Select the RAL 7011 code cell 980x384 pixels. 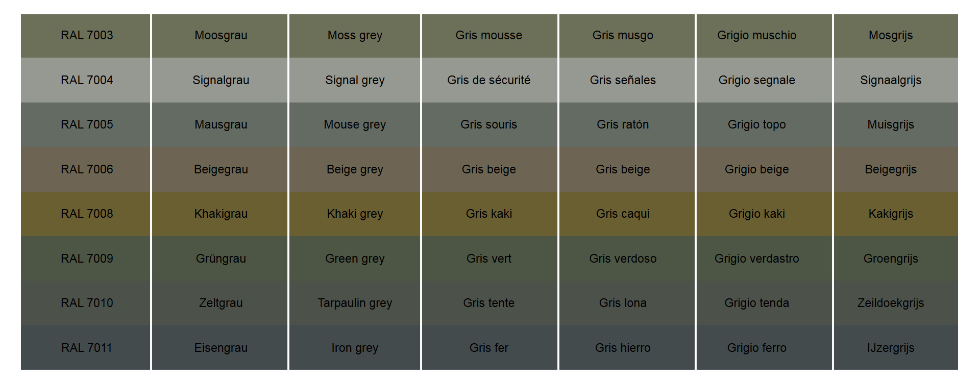pyautogui.click(x=87, y=348)
